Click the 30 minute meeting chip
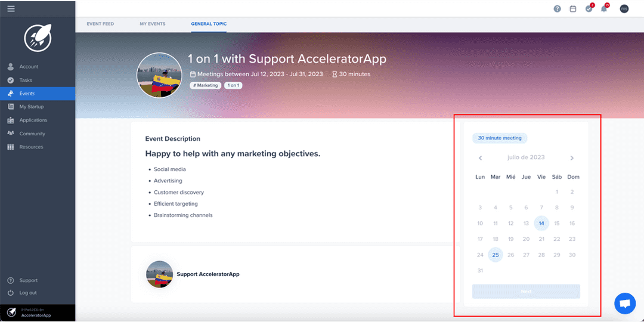This screenshot has height=322, width=644. pos(500,138)
